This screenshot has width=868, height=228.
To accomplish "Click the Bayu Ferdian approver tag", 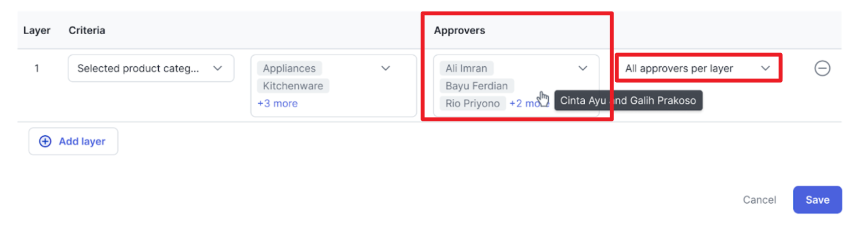I will [x=476, y=86].
